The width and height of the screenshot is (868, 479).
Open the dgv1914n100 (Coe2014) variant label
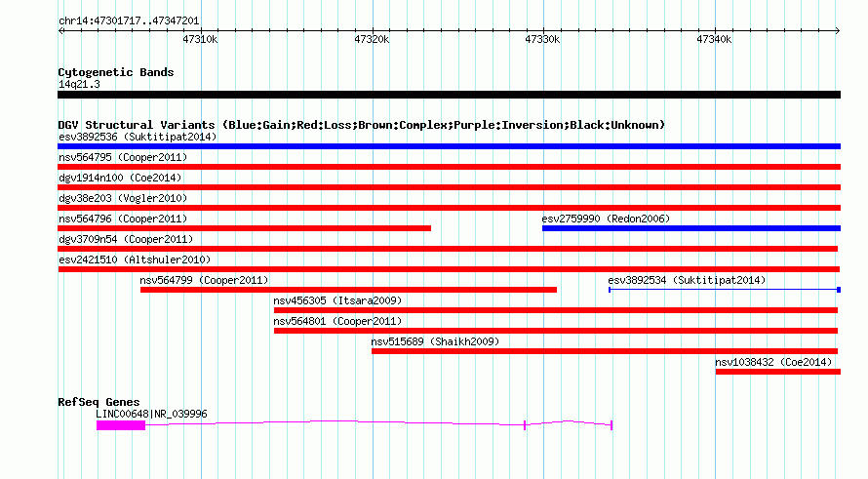click(120, 178)
